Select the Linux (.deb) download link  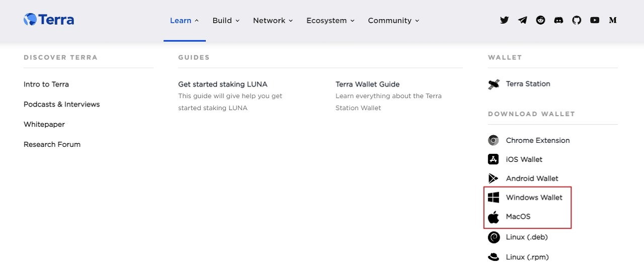tap(527, 237)
